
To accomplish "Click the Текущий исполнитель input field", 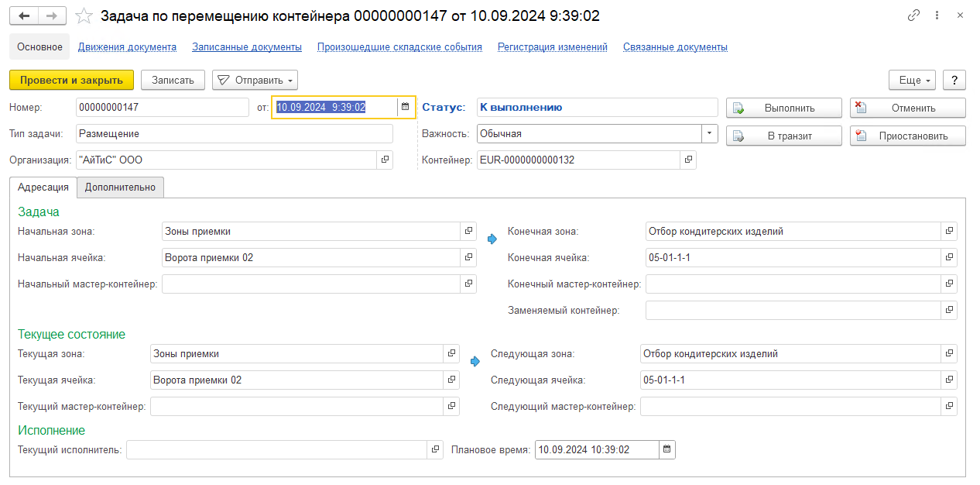I will [276, 449].
